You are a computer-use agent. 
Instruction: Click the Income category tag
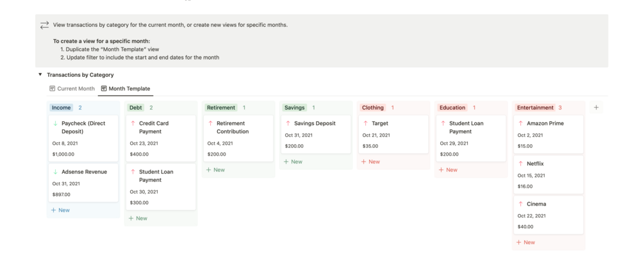pos(61,108)
